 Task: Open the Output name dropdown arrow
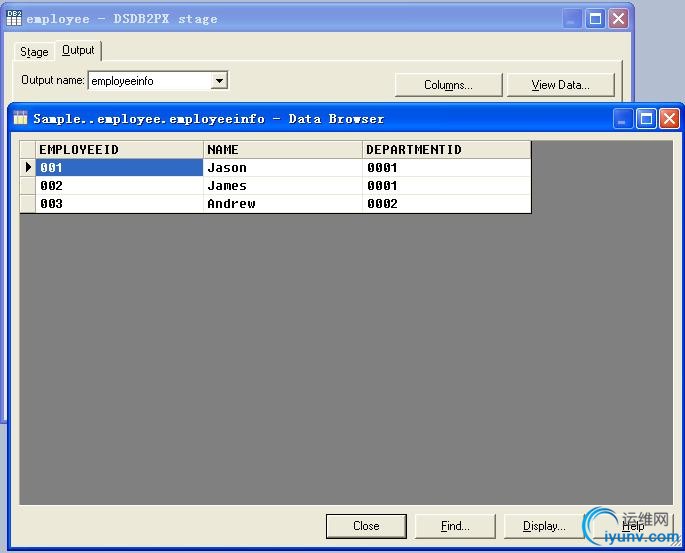[x=219, y=81]
